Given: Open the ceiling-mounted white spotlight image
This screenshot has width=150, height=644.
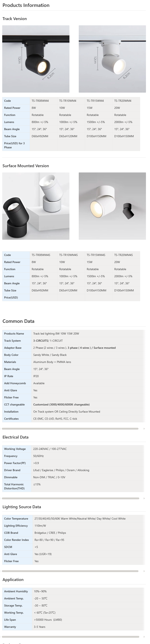Looking at the screenshot, I should 112,206.
